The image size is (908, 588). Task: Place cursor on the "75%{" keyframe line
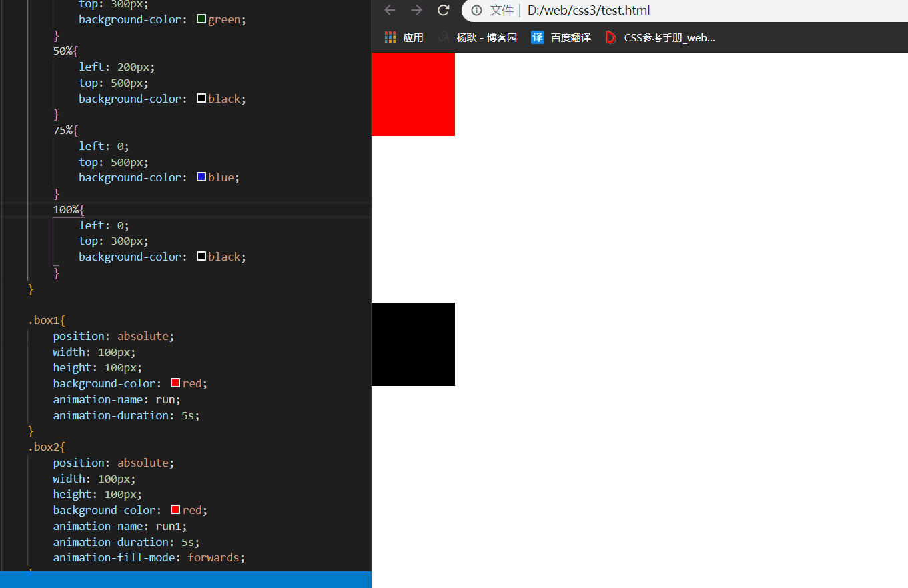pyautogui.click(x=66, y=130)
